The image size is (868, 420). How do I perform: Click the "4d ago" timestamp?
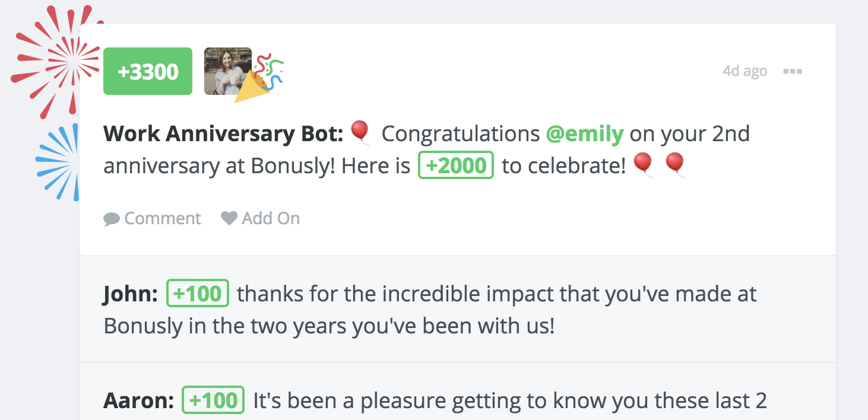coord(745,71)
